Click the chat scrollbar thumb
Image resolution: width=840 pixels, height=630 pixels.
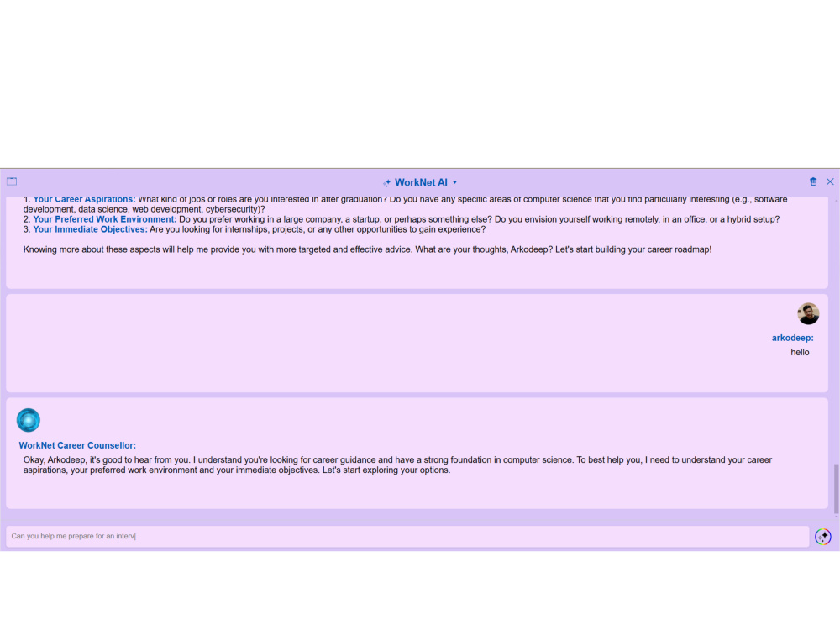click(837, 489)
